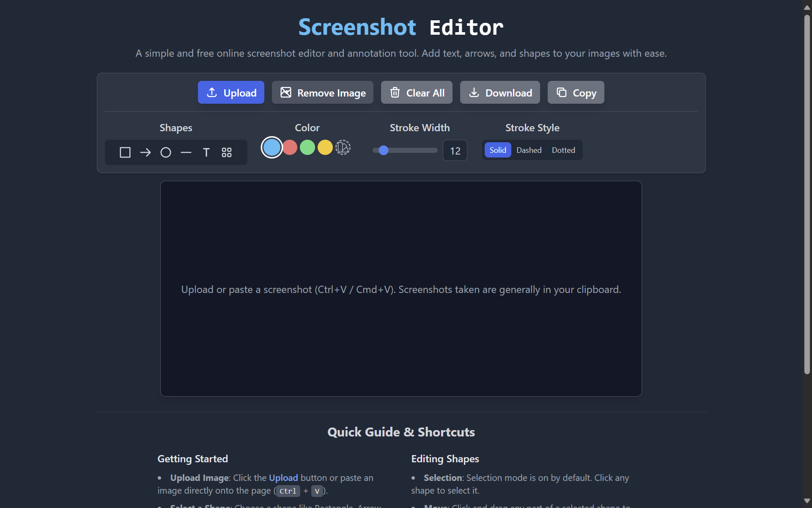This screenshot has height=508, width=812.
Task: Click the stroke width value field
Action: [x=455, y=150]
